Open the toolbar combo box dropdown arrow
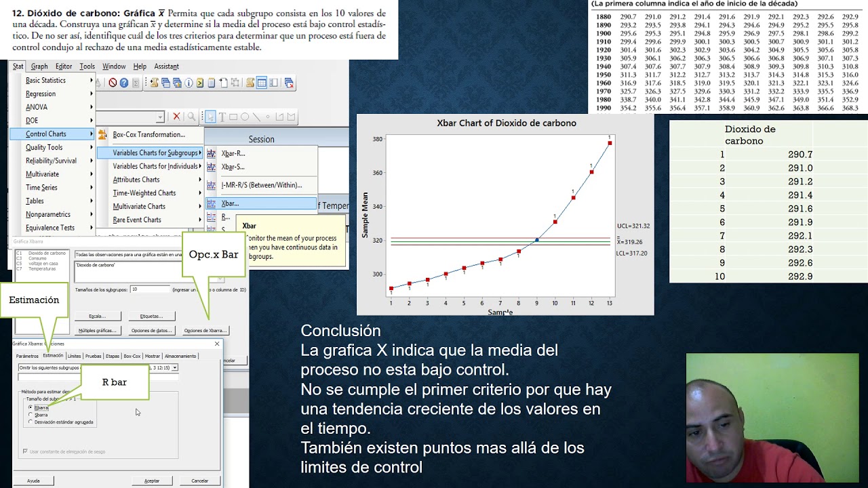 160,117
